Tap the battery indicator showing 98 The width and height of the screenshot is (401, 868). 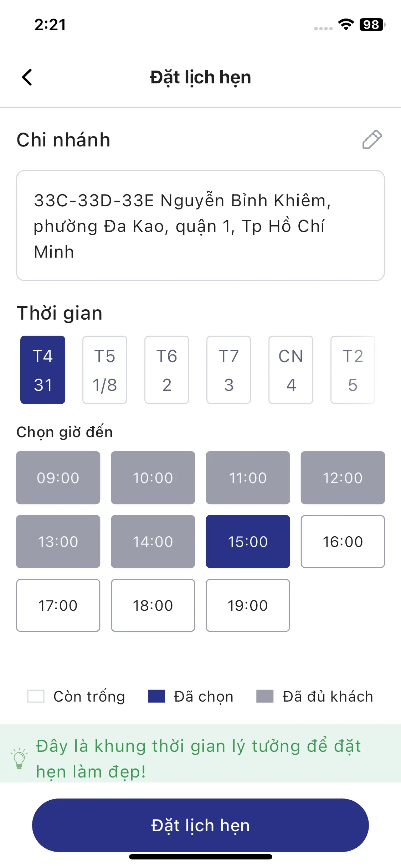tap(372, 25)
